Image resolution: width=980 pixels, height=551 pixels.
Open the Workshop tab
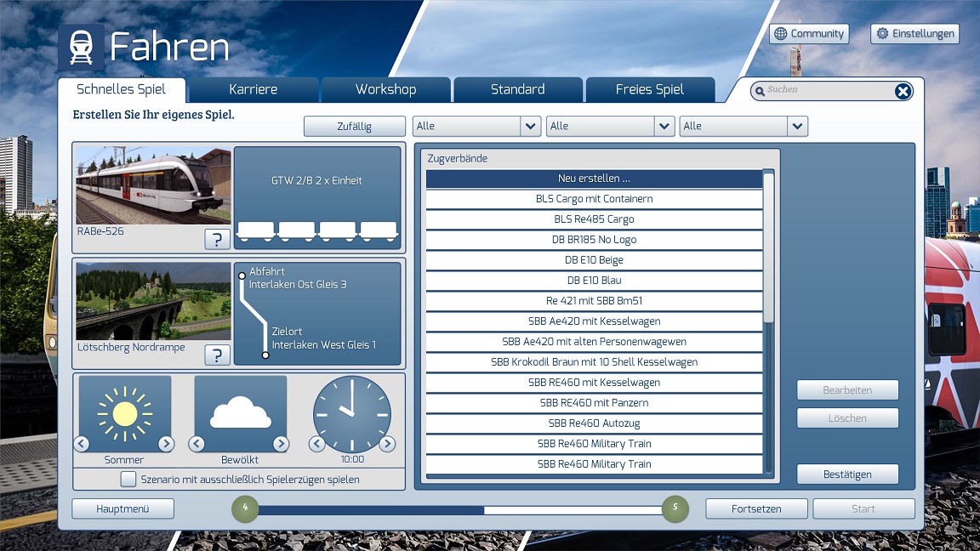pos(385,89)
